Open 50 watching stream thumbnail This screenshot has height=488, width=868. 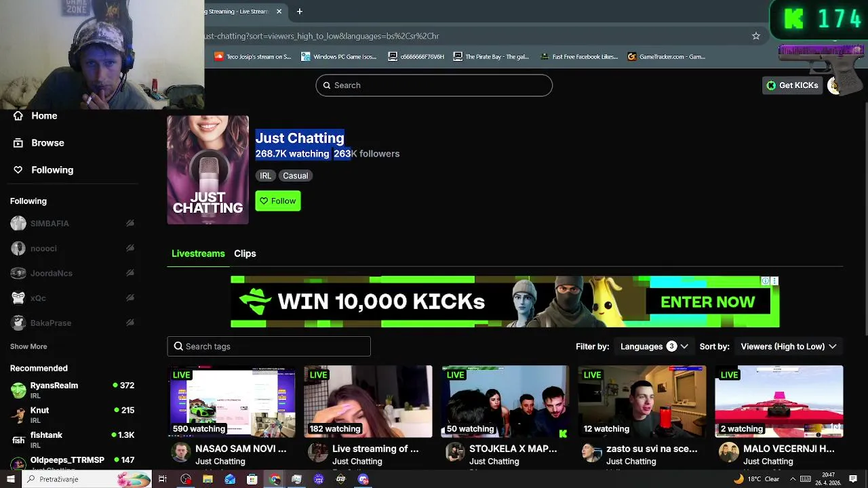click(505, 402)
